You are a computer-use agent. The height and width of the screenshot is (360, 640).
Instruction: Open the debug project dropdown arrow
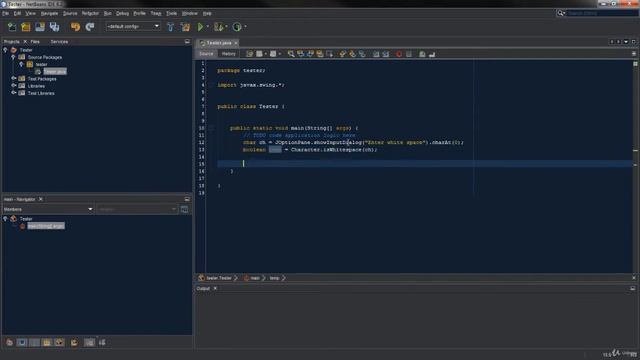pyautogui.click(x=227, y=27)
